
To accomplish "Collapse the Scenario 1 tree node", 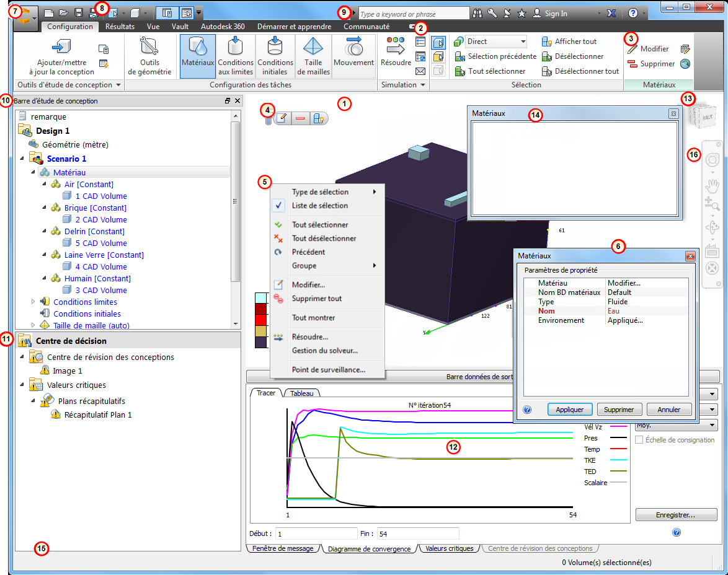I will pos(22,159).
